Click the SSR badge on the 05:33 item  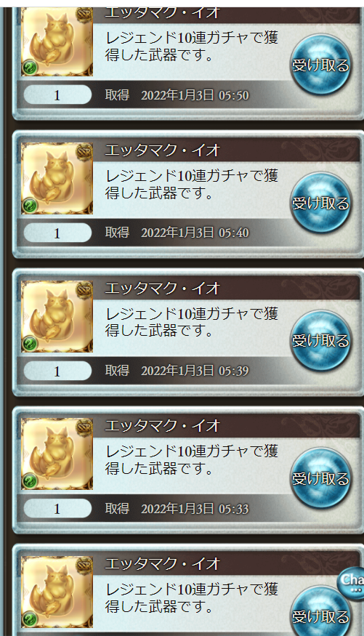click(84, 428)
